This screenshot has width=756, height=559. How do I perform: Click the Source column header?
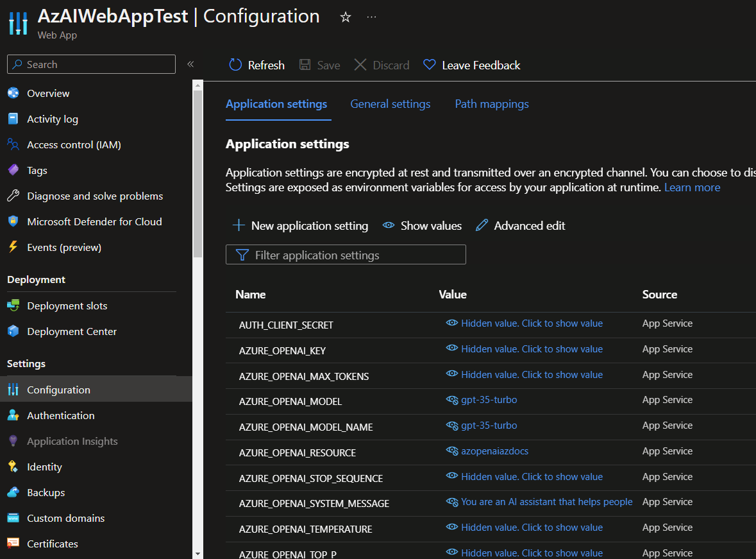(x=659, y=294)
